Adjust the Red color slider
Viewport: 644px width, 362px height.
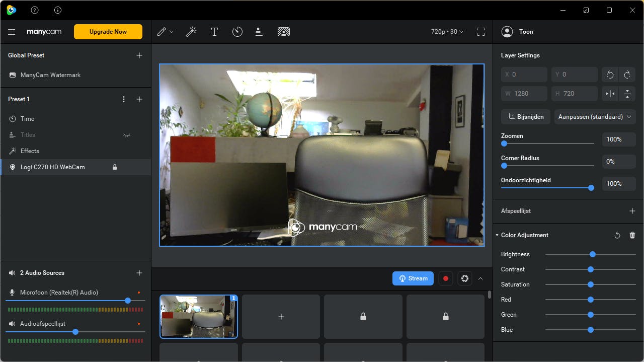point(591,300)
